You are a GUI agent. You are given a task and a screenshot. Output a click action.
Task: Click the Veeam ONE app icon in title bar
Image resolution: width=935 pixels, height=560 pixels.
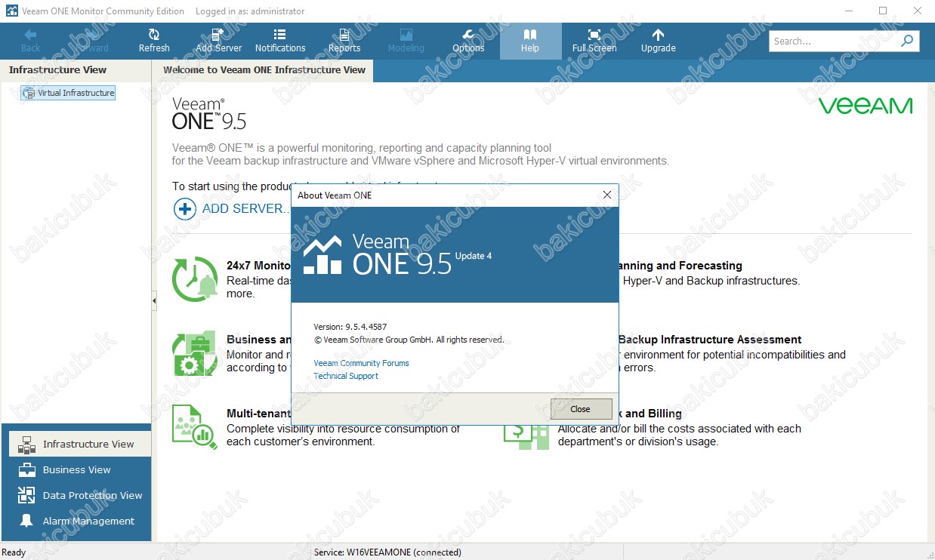[x=11, y=11]
